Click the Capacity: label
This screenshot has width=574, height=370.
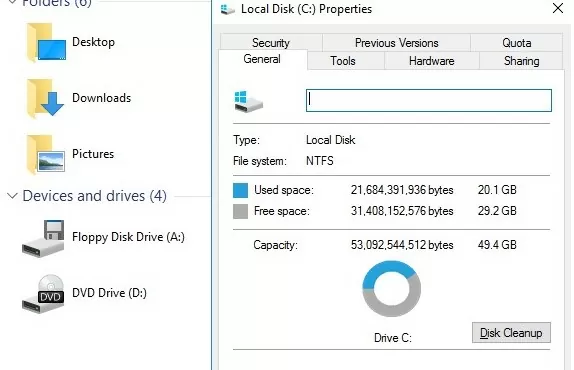275,245
